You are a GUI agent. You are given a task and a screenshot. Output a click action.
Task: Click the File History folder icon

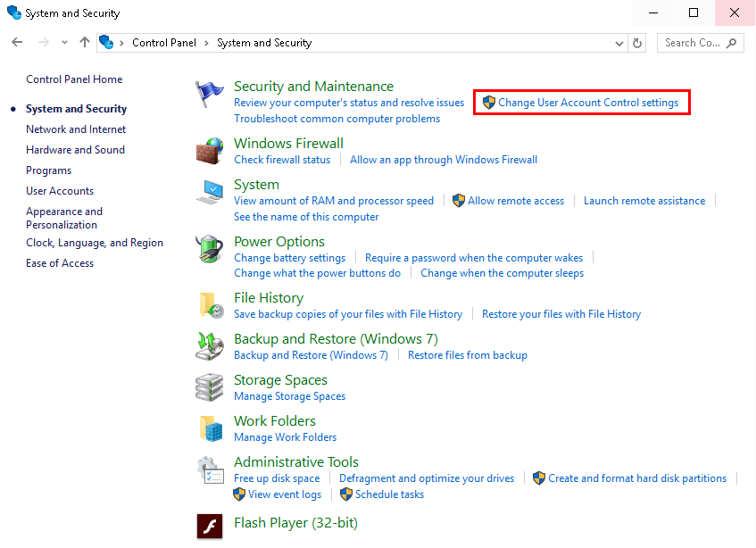coord(210,305)
